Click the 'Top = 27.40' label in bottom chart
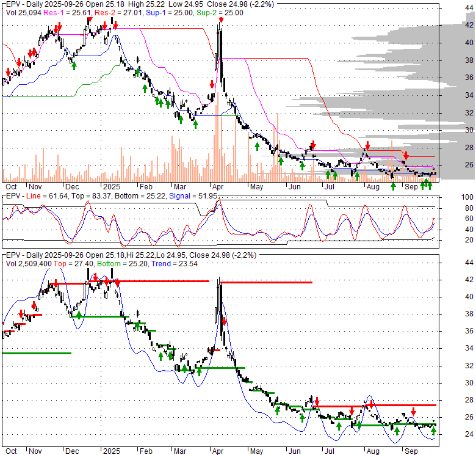The height and width of the screenshot is (455, 476). (x=73, y=264)
